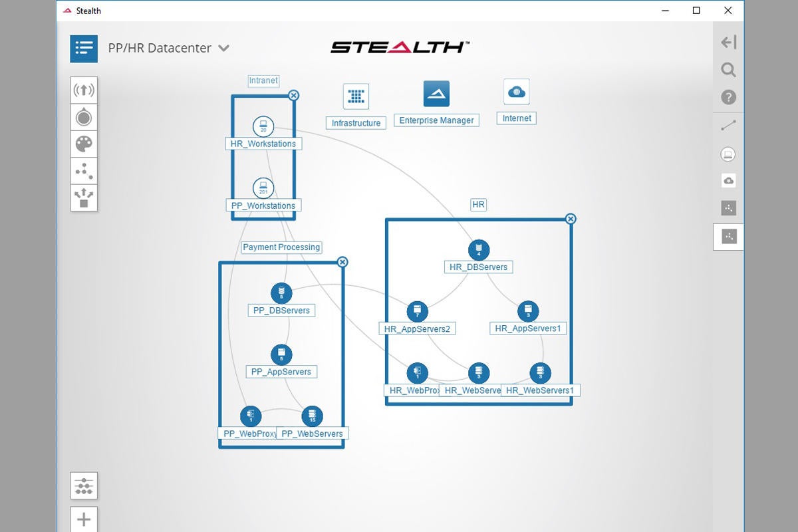Viewport: 798px width, 532px height.
Task: Click the PP_WebServers label
Action: pyautogui.click(x=312, y=434)
